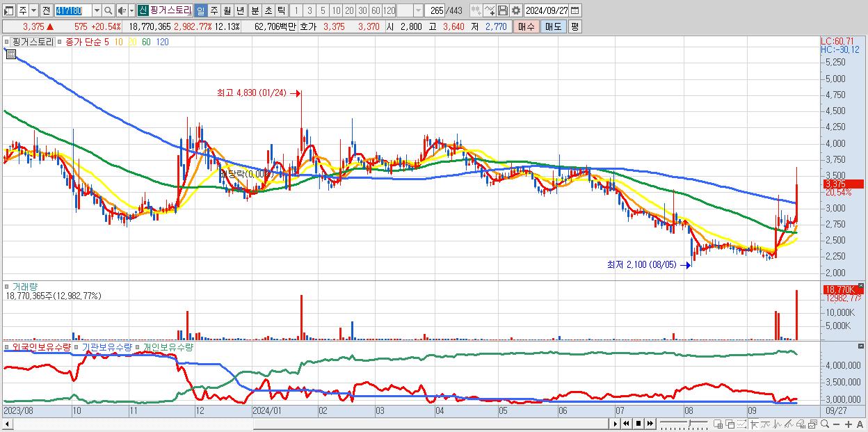Click the 매수 buy button

coord(526,26)
